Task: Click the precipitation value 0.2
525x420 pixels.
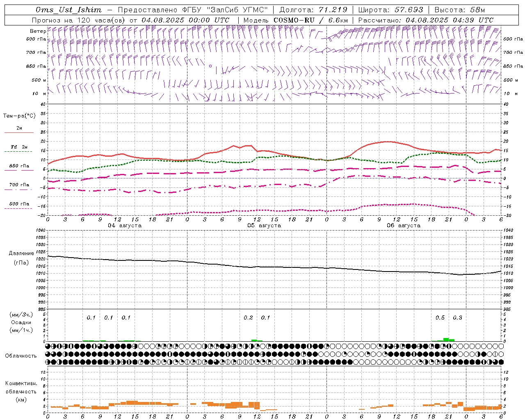Action: tap(248, 318)
